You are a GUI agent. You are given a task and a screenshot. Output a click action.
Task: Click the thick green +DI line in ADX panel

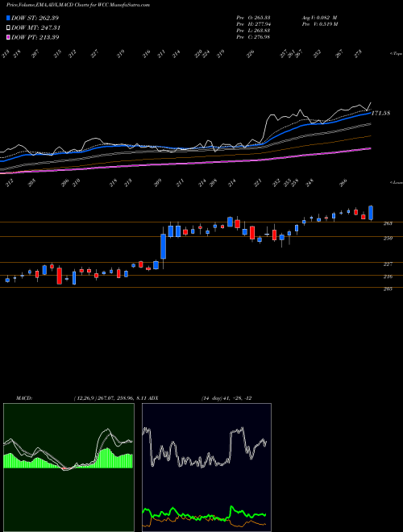pyautogui.click(x=204, y=514)
